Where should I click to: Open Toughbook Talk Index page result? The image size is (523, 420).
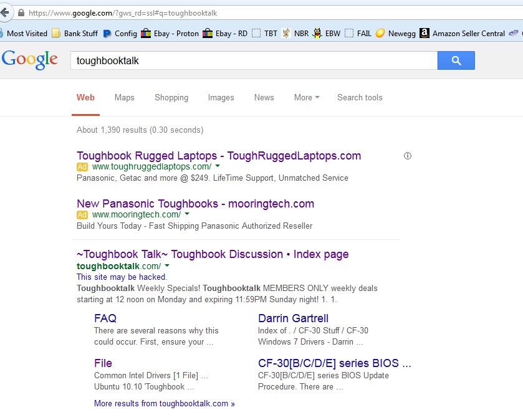213,254
